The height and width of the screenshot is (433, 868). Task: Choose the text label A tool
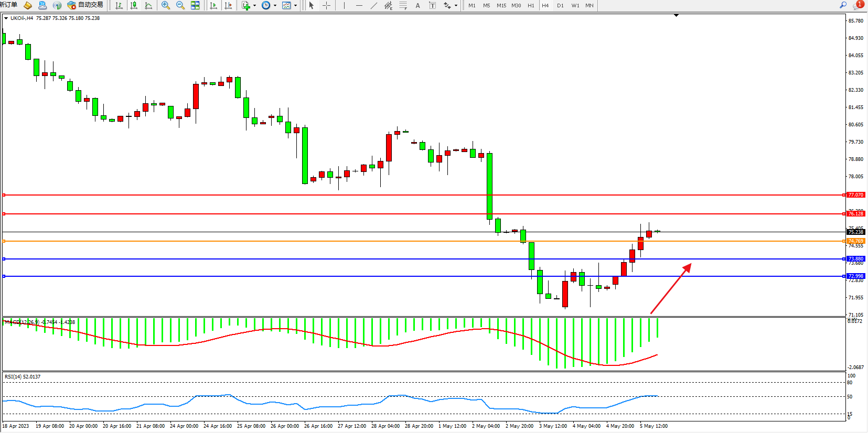[x=417, y=5]
